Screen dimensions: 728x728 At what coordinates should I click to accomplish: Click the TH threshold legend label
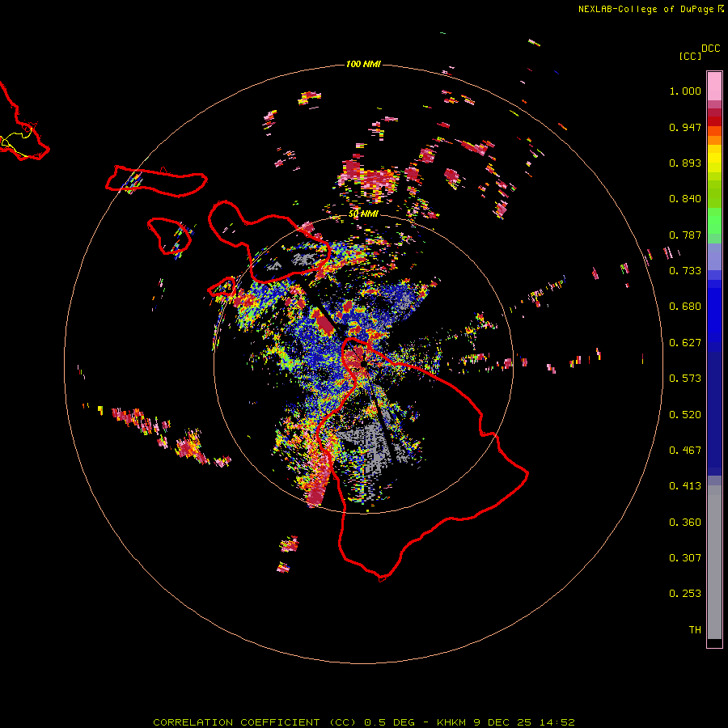(695, 630)
